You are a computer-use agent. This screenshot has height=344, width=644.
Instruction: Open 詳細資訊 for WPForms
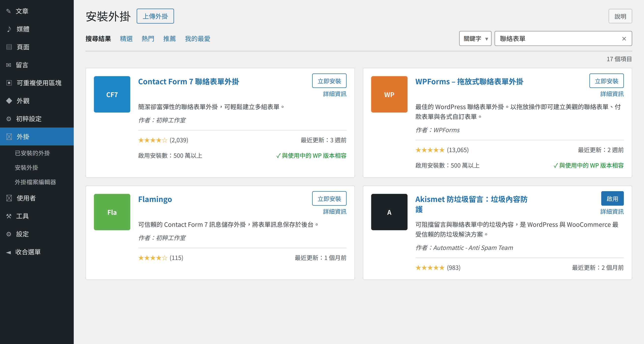612,94
